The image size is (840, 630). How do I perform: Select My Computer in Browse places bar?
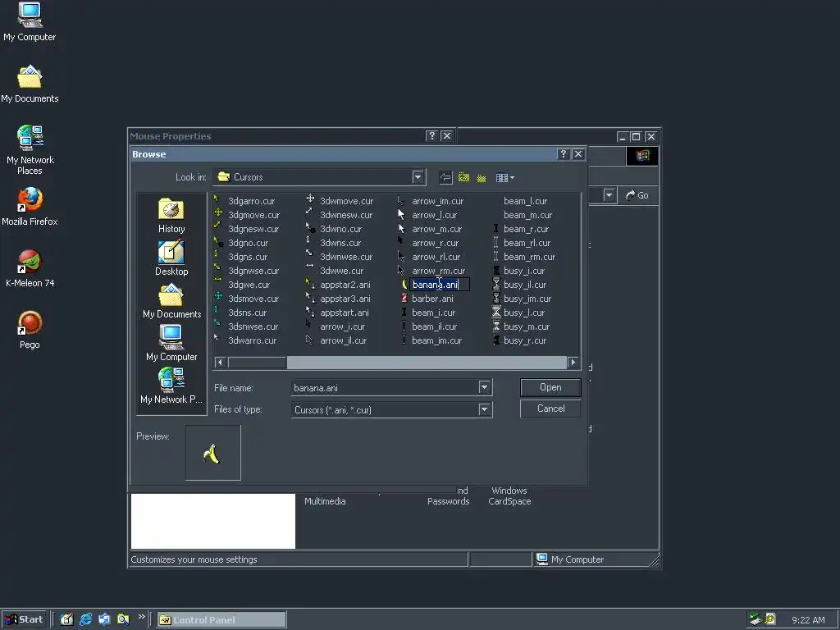tap(171, 344)
